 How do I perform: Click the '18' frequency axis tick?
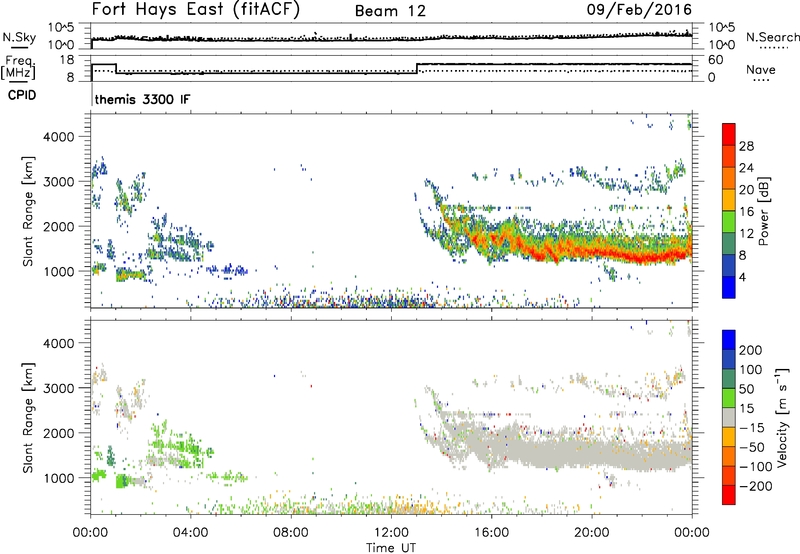[x=67, y=60]
